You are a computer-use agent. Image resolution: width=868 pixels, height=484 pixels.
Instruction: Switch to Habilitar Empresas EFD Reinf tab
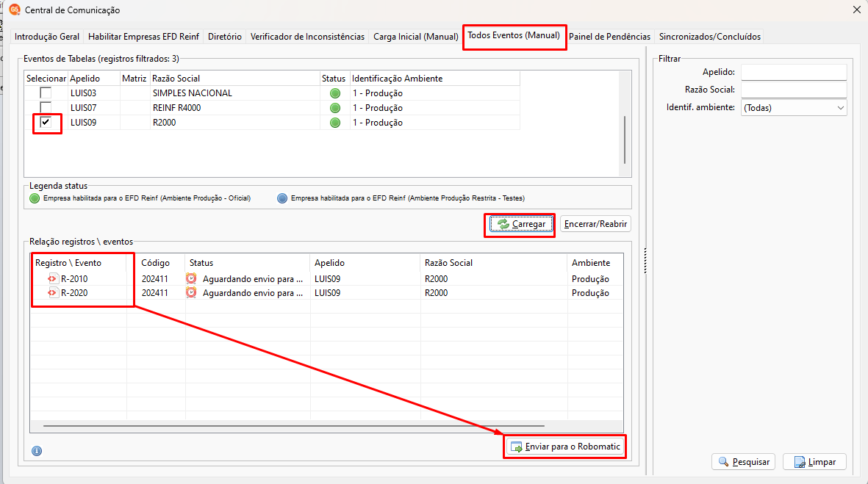[143, 37]
